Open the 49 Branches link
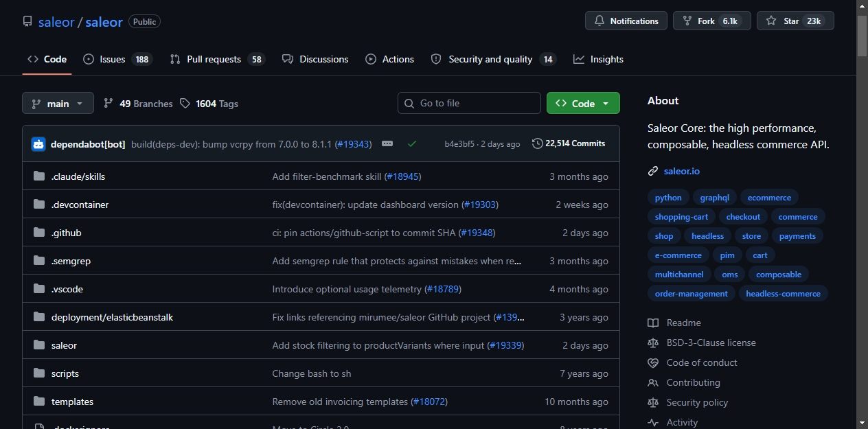868x429 pixels. [138, 104]
